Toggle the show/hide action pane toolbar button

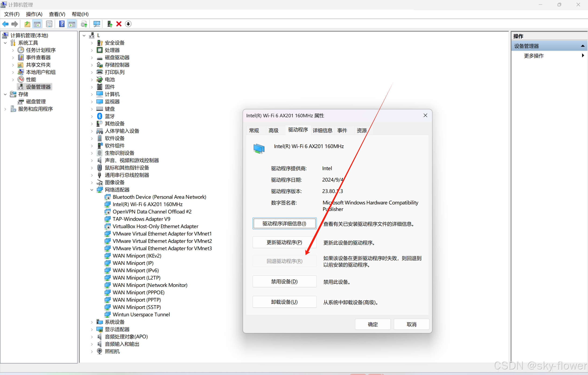pos(72,24)
